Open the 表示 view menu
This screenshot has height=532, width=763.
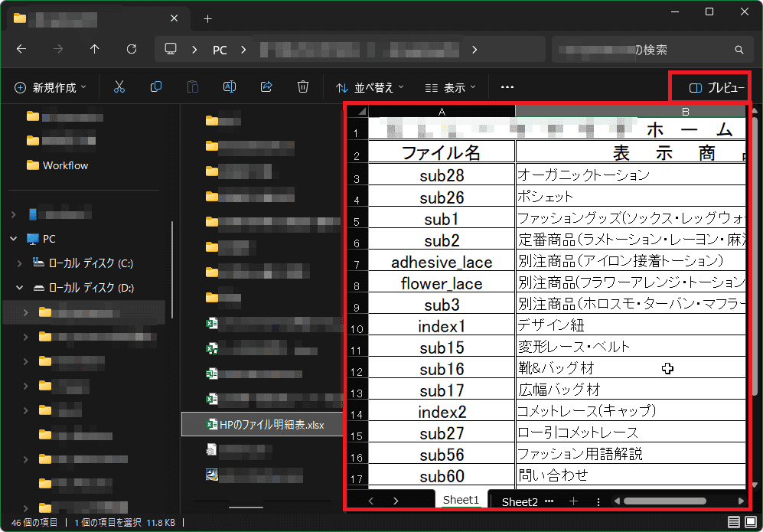[x=451, y=88]
